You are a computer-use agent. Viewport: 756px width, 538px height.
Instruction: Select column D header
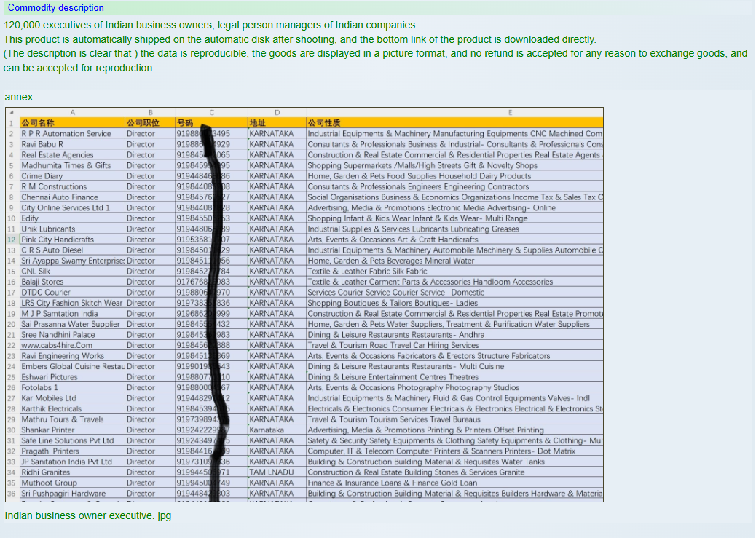coord(277,112)
